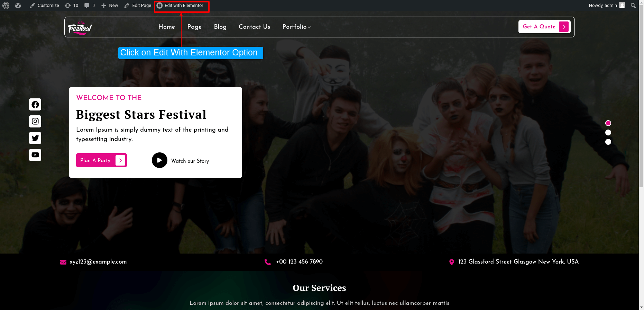Click the Get A Quote button

(x=544, y=27)
